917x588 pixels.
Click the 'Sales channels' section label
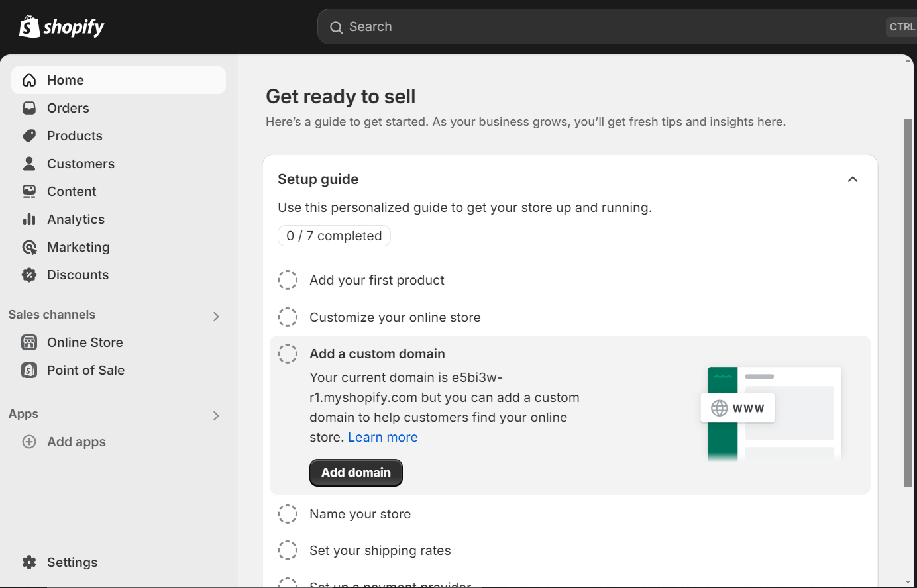[x=52, y=315]
